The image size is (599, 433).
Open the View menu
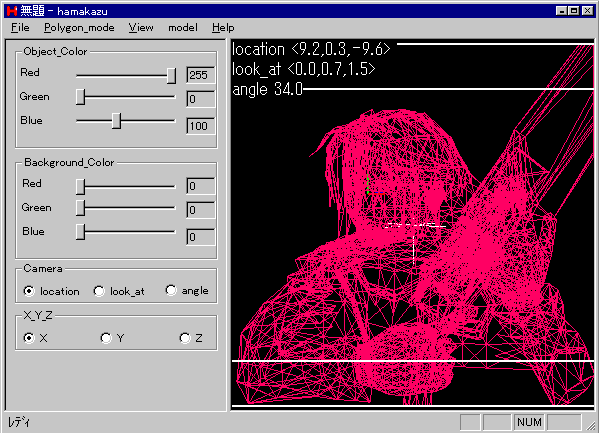click(x=141, y=28)
